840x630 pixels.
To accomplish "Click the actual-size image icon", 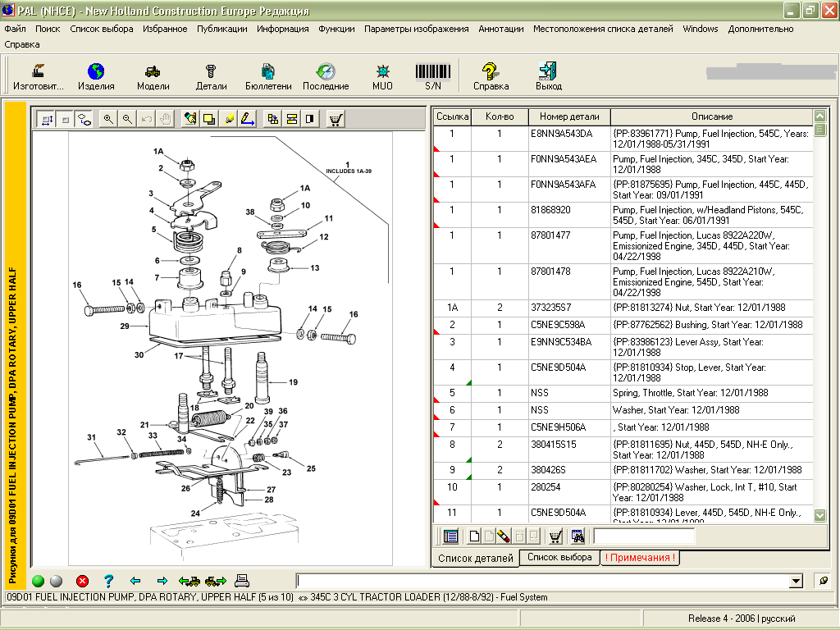I will click(x=66, y=120).
